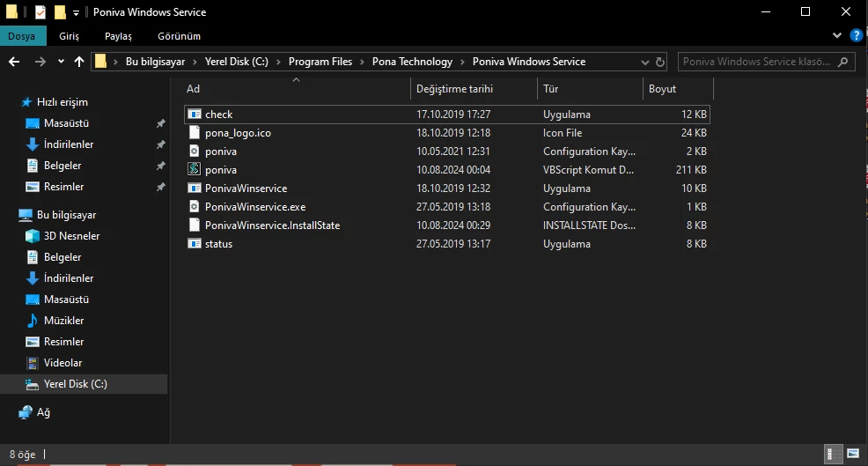Screen dimensions: 868x466
Task: Select the check file name
Action: click(218, 115)
